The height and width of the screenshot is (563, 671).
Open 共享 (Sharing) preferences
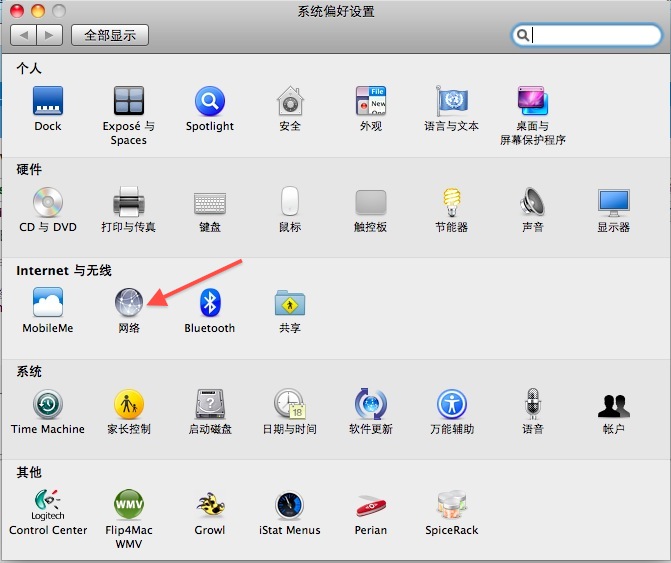[x=290, y=303]
